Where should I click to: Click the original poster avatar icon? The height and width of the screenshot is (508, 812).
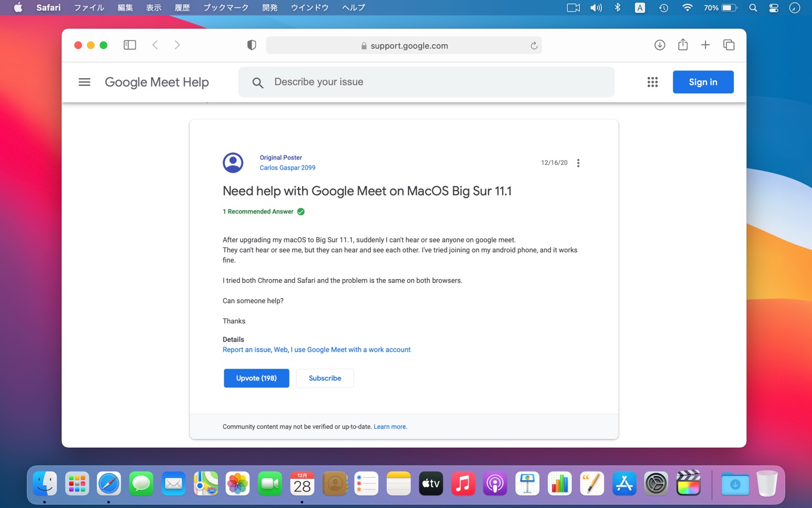(x=233, y=163)
